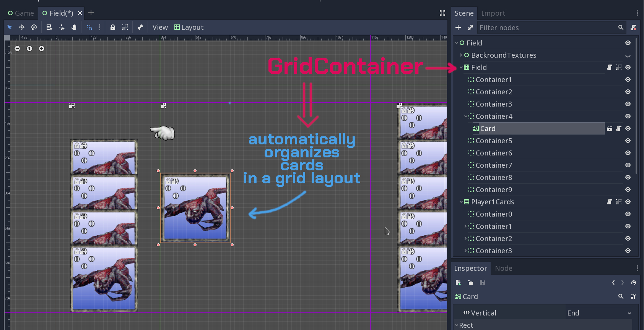The image size is (644, 330).
Task: Open the script attached to Card
Action: [619, 129]
